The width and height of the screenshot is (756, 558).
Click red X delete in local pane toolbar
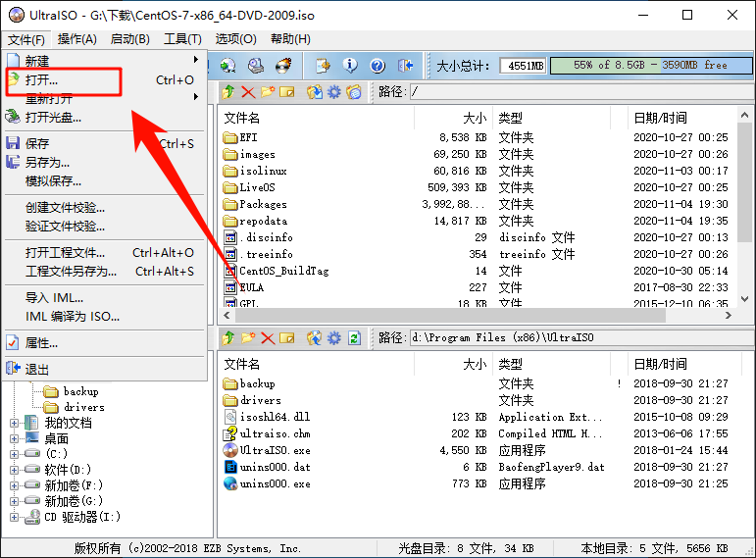(x=268, y=338)
